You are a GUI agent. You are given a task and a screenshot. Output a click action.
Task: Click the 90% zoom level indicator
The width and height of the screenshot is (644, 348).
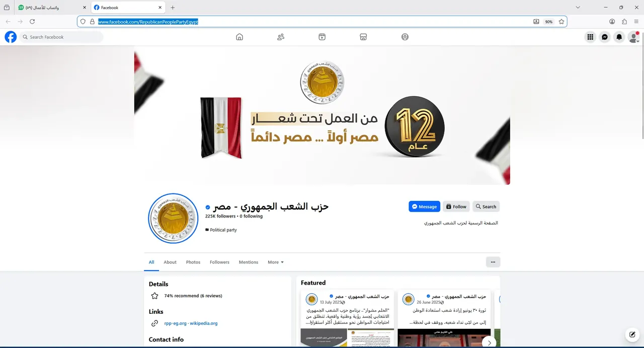(x=549, y=22)
